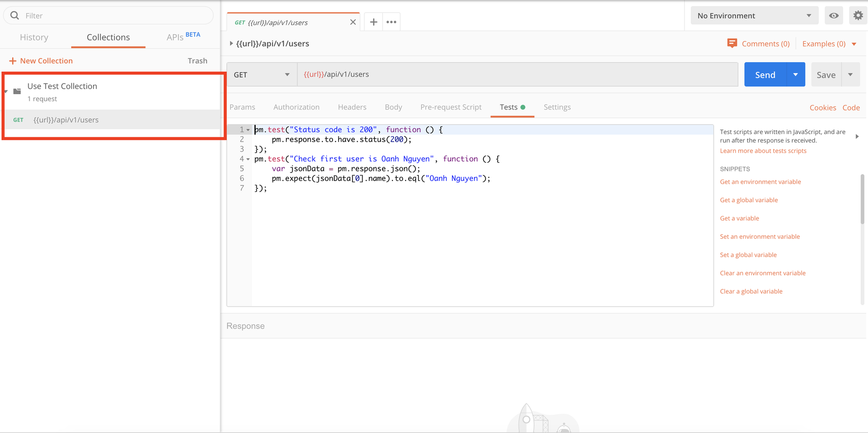Select the Tests tab
The width and height of the screenshot is (868, 433).
click(x=512, y=107)
